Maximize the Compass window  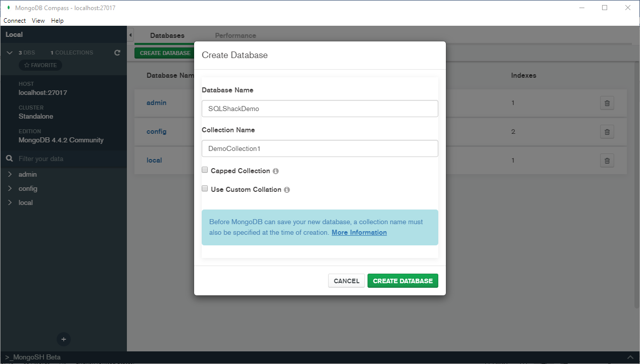point(605,8)
